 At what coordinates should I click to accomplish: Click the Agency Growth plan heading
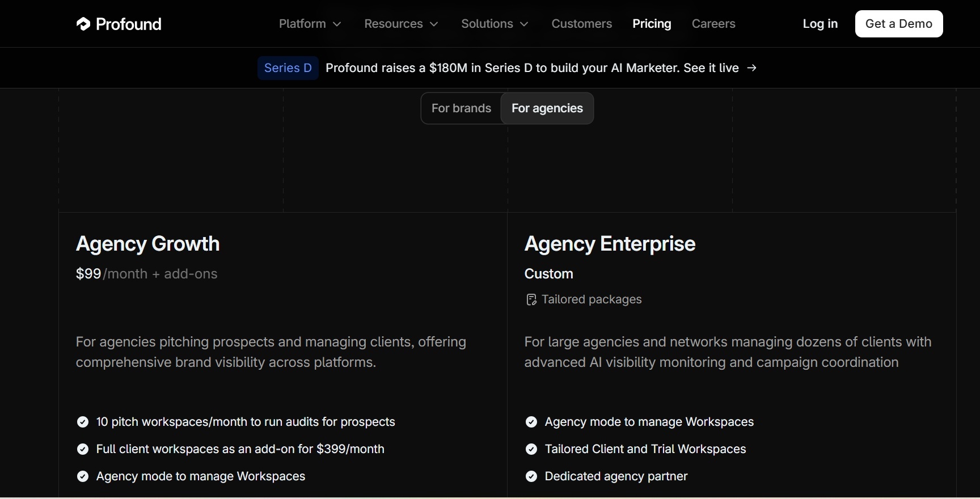pos(148,244)
